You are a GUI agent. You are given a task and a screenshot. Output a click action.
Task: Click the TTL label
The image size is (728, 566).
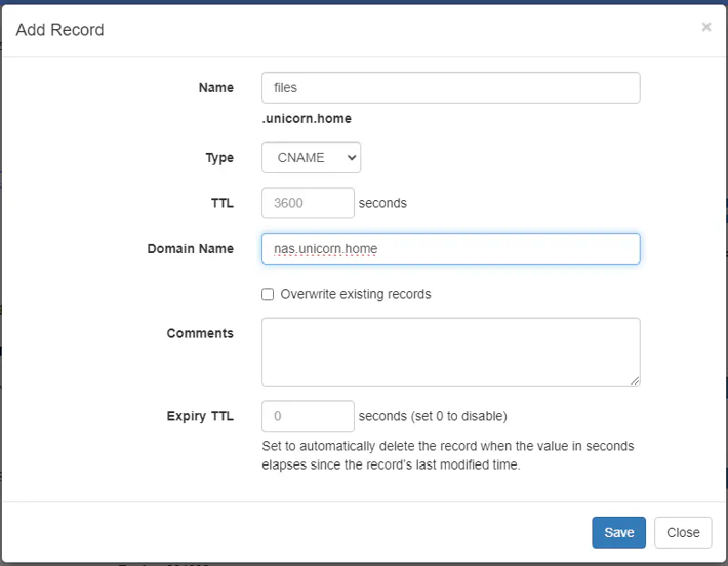tap(222, 203)
